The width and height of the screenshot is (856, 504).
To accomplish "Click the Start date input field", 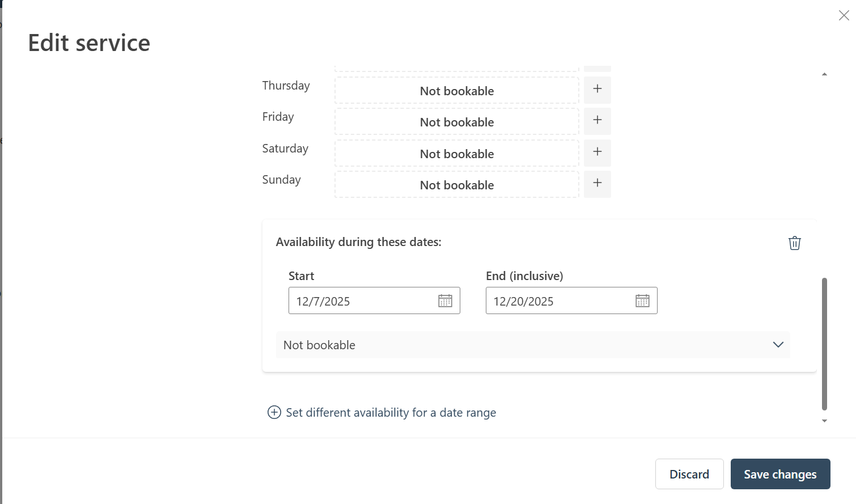I will pos(363,301).
